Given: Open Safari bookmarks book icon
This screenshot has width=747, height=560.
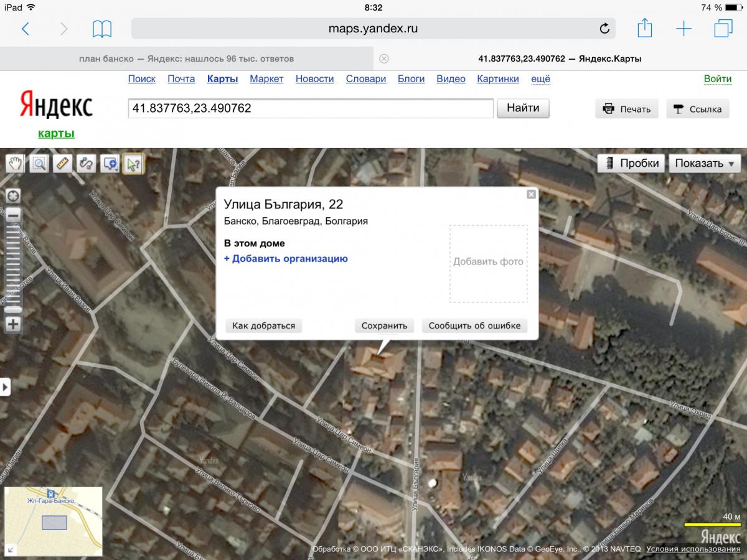Looking at the screenshot, I should (x=102, y=29).
